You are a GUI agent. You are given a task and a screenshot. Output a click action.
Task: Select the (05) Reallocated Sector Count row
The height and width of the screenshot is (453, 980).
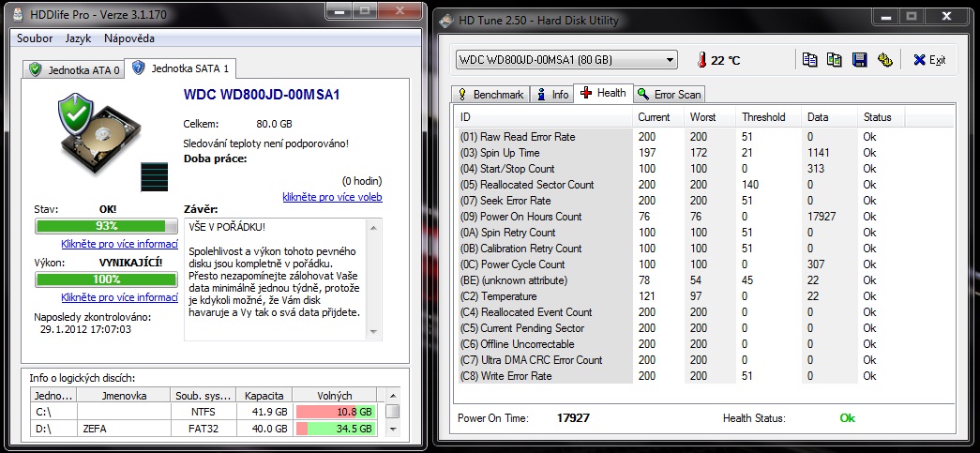click(681, 185)
